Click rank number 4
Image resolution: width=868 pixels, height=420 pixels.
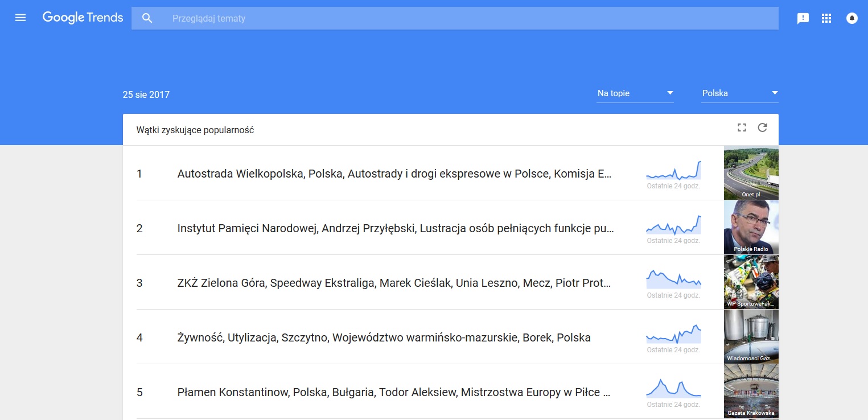pyautogui.click(x=139, y=337)
